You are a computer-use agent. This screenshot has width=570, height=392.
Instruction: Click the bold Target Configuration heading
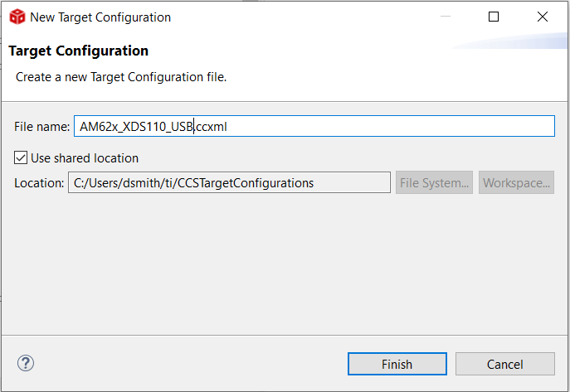pyautogui.click(x=79, y=51)
